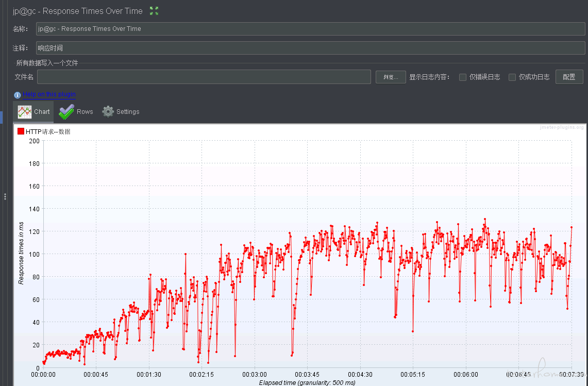Click the 60 label on the Y axis
The image size is (588, 386).
click(x=36, y=300)
